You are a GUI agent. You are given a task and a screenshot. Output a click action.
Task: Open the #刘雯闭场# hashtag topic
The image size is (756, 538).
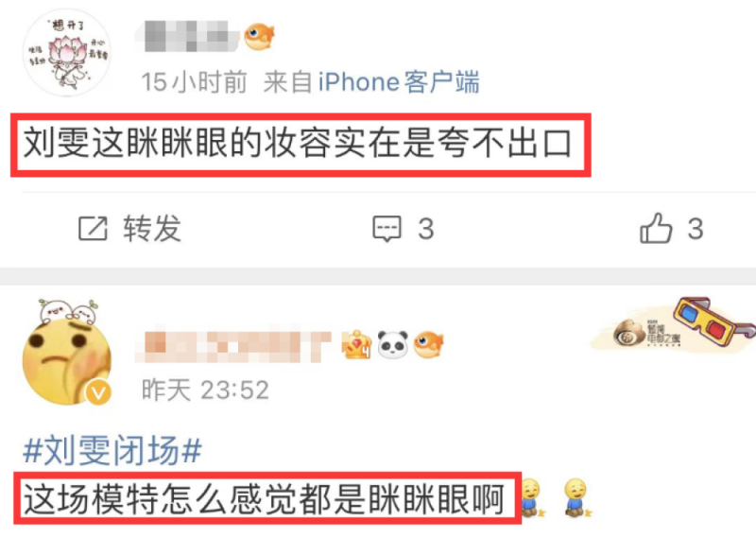coord(112,450)
